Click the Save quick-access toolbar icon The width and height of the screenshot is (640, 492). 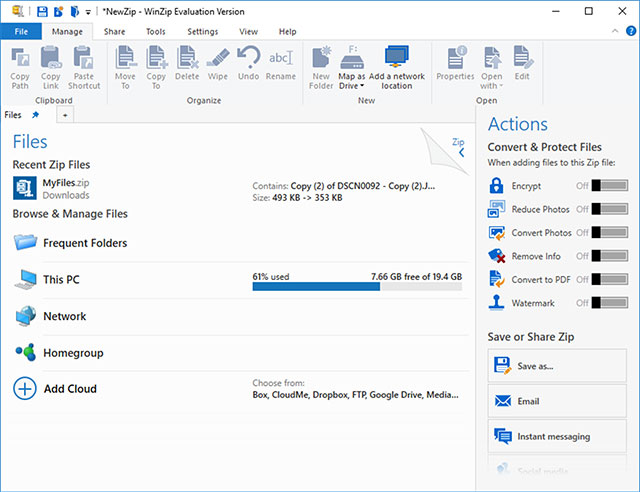pyautogui.click(x=42, y=11)
